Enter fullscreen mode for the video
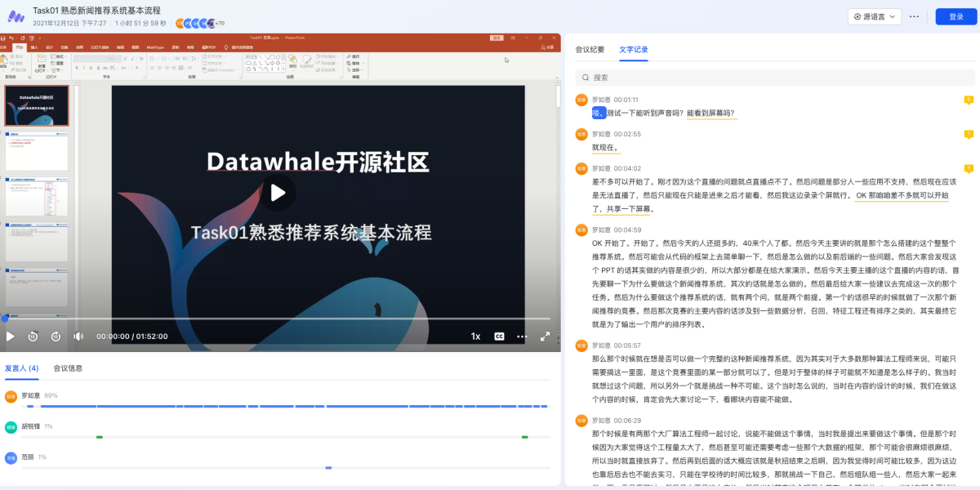Screen dimensions: 980x490 tap(546, 336)
